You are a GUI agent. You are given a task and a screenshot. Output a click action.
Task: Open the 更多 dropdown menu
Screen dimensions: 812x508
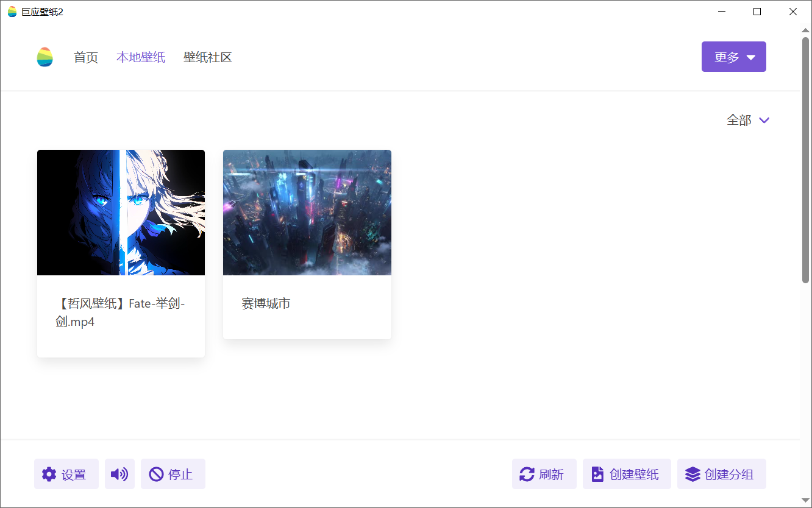pyautogui.click(x=734, y=57)
